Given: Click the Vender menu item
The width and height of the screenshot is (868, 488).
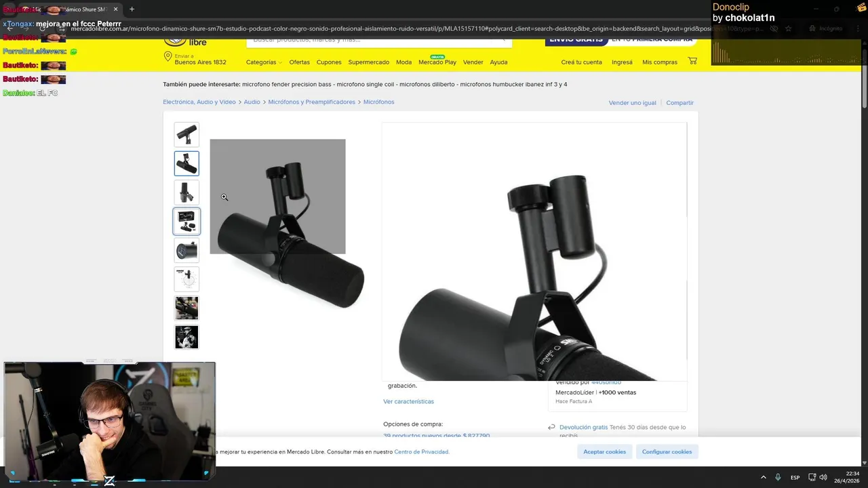Looking at the screenshot, I should [x=473, y=62].
